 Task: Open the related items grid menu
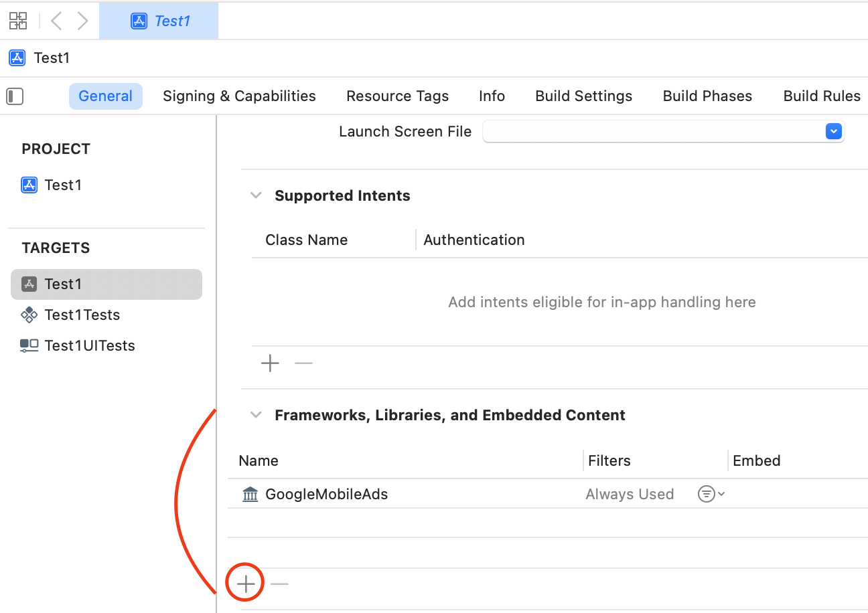pyautogui.click(x=18, y=21)
